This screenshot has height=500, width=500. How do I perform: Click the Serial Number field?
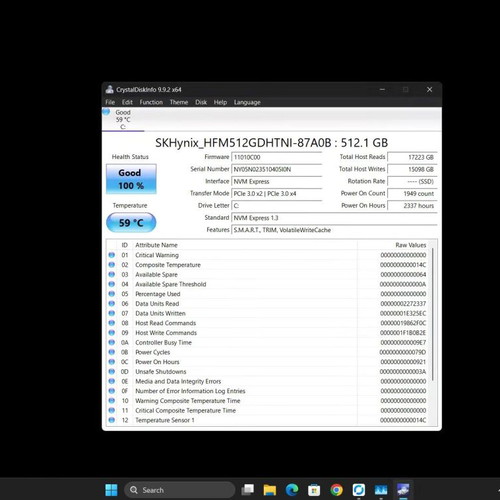point(277,169)
